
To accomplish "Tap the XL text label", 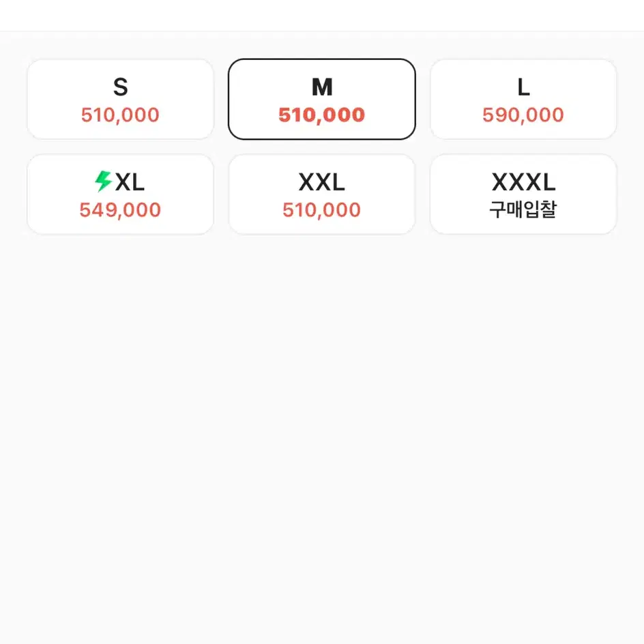I will tap(130, 182).
